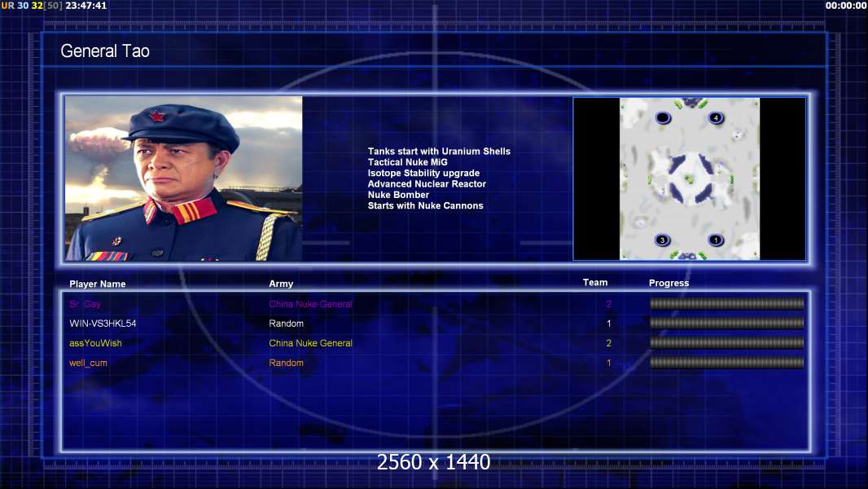This screenshot has width=868, height=489.
Task: Click the 23:47:41 clock at top left
Action: tap(85, 6)
